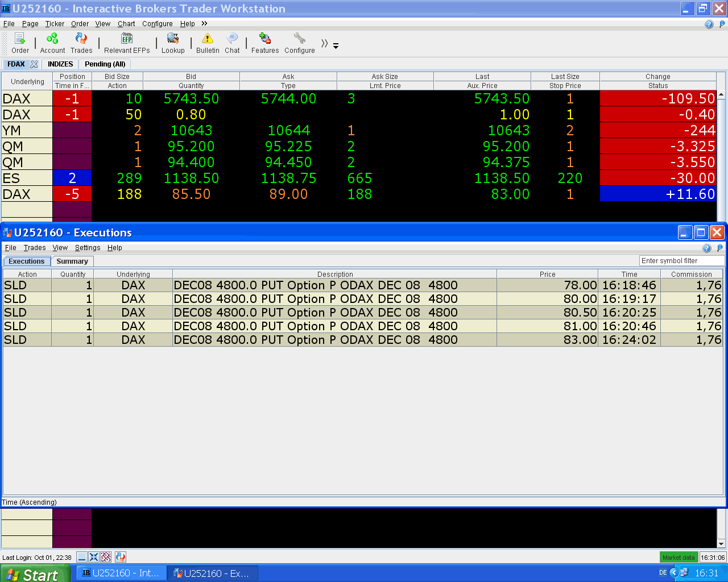Open the File menu in Executions window
This screenshot has width=728, height=582.
(x=11, y=248)
